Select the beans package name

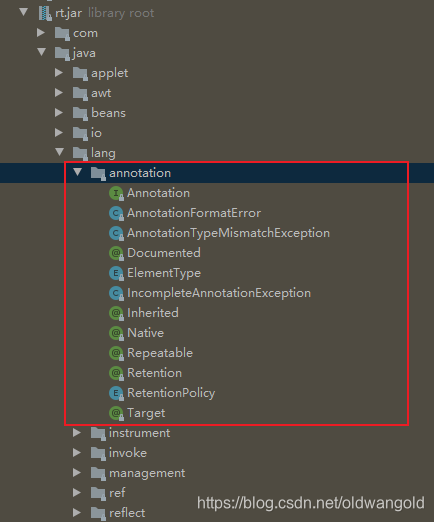[x=108, y=113]
